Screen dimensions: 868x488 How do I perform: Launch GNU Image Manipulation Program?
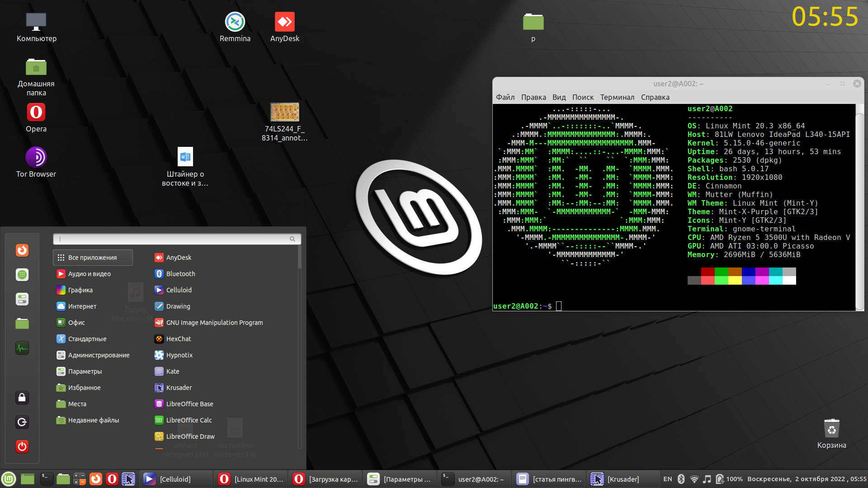(x=215, y=322)
